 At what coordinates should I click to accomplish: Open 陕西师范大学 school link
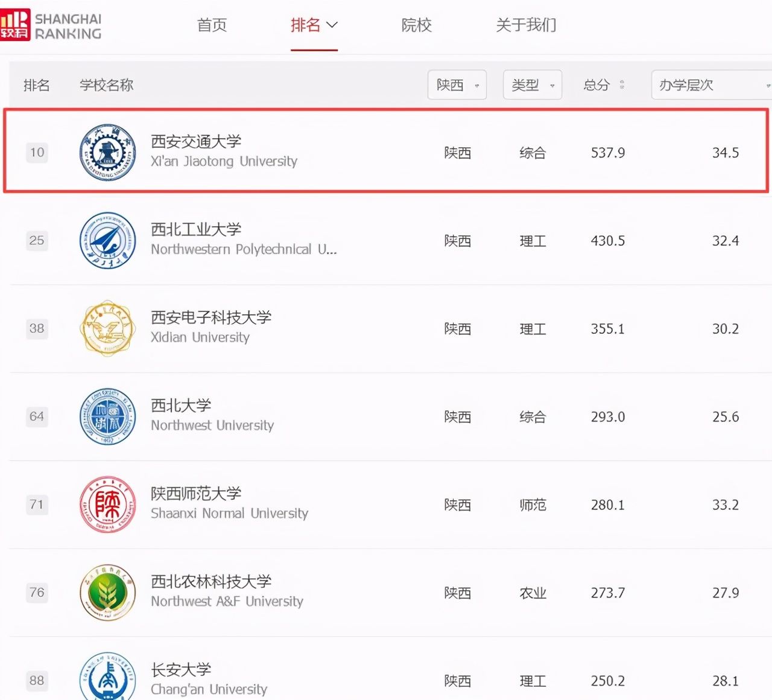pos(196,494)
